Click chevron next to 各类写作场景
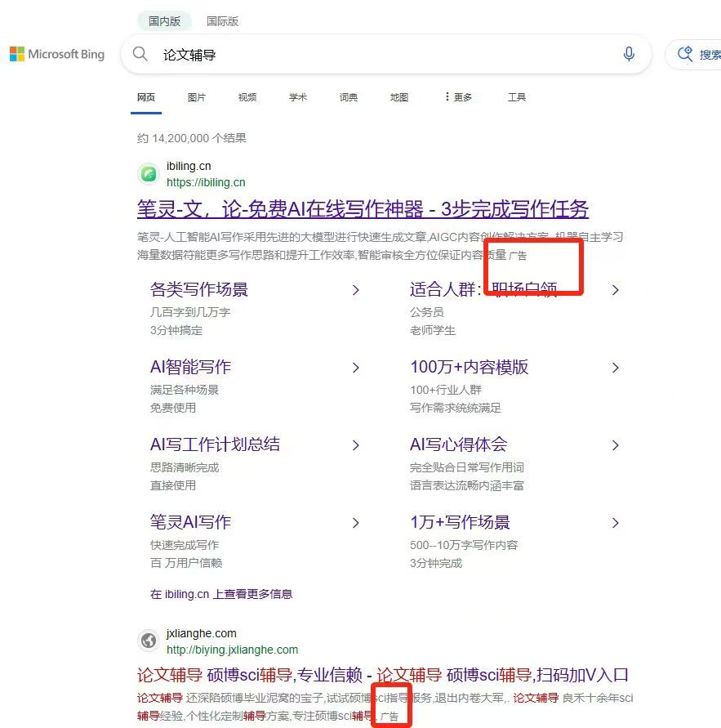Viewport: 721px width, 728px height. point(355,290)
